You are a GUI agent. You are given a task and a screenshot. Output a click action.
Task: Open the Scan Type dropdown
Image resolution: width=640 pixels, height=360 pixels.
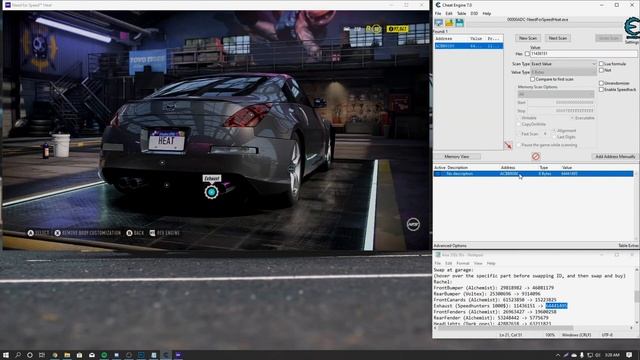[563, 64]
